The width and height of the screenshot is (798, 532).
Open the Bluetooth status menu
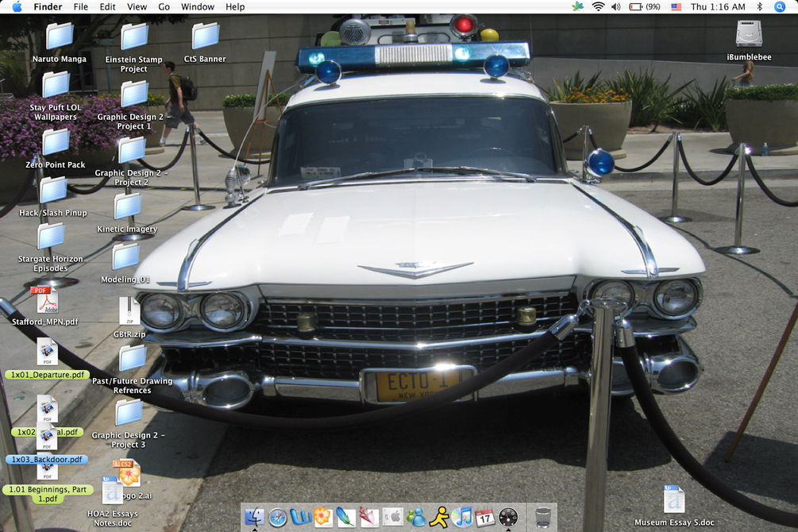click(760, 6)
